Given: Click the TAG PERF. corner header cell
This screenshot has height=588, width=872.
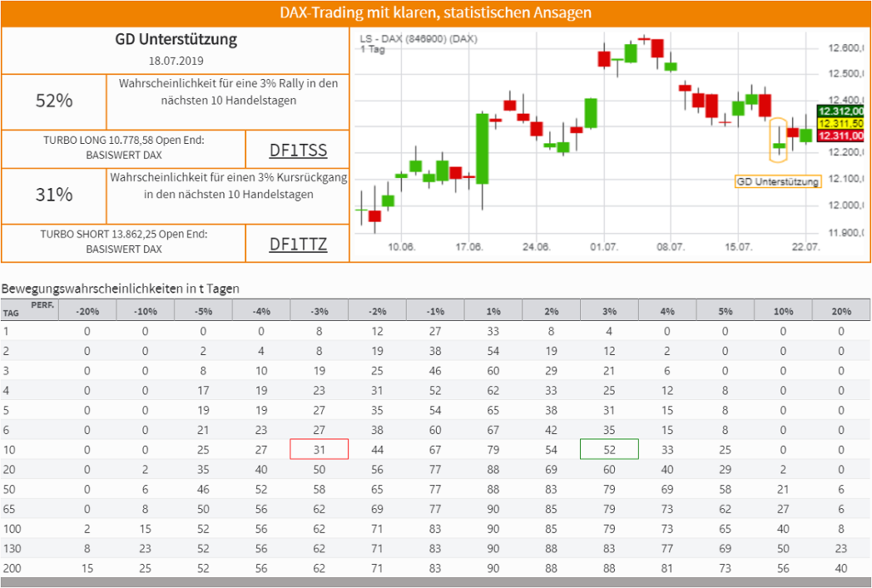Looking at the screenshot, I should pos(30,310).
